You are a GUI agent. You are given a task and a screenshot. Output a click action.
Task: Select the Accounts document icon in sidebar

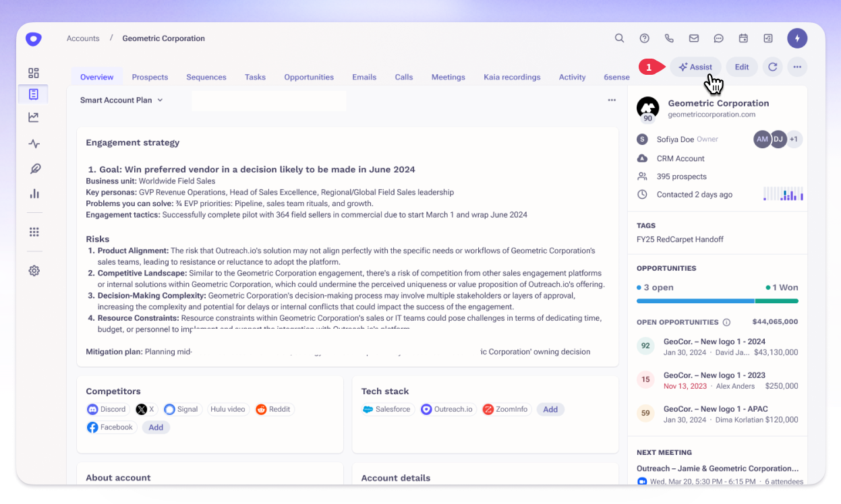34,94
